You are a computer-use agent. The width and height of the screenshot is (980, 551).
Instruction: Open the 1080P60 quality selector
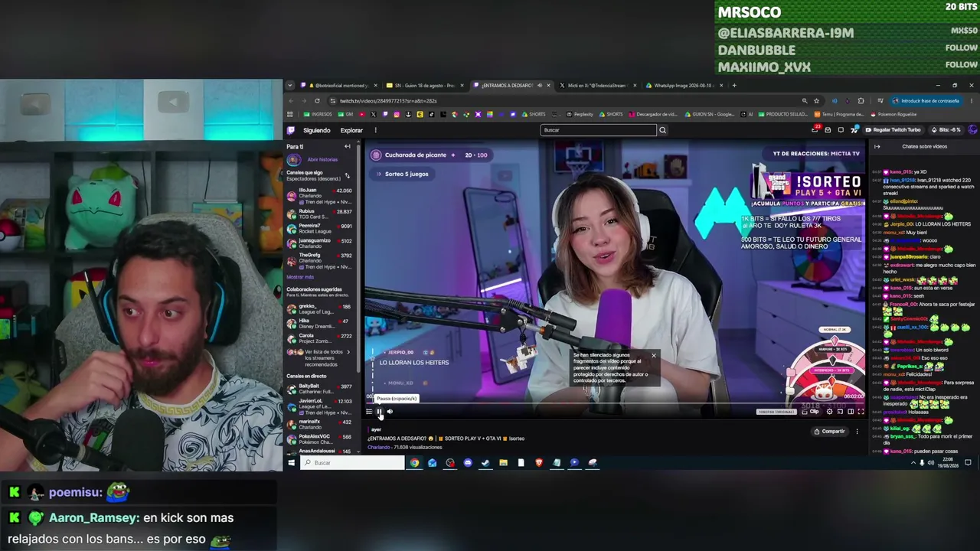(x=776, y=412)
